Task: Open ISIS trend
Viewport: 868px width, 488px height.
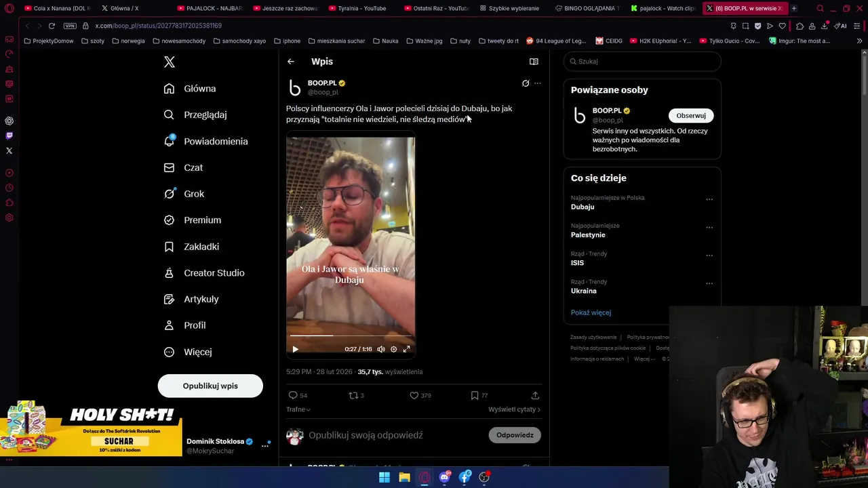Action: (577, 263)
